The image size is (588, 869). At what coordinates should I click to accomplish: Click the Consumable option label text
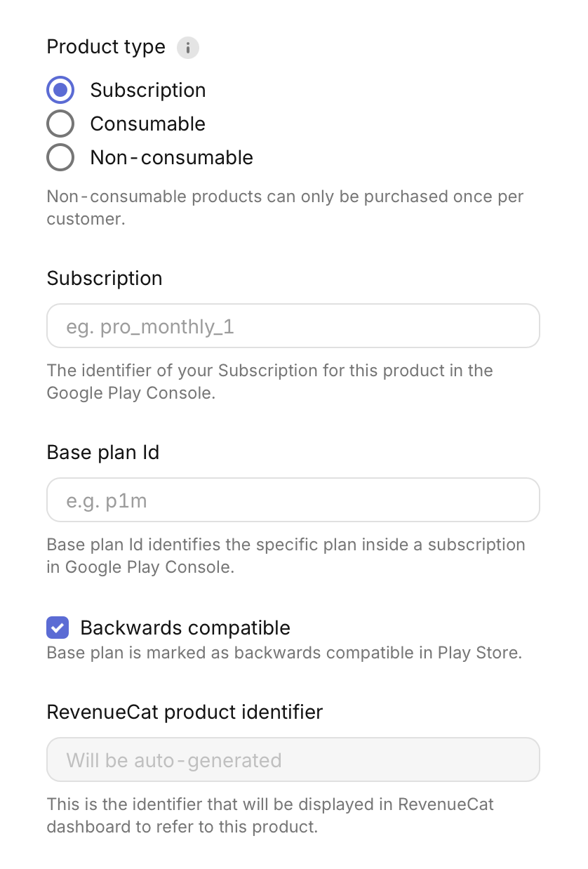coord(148,124)
